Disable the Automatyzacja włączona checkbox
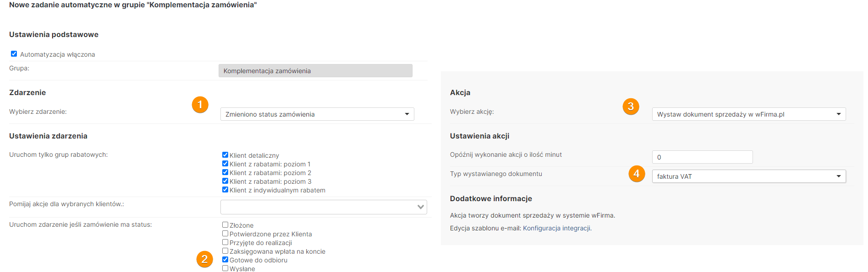 tap(14, 54)
